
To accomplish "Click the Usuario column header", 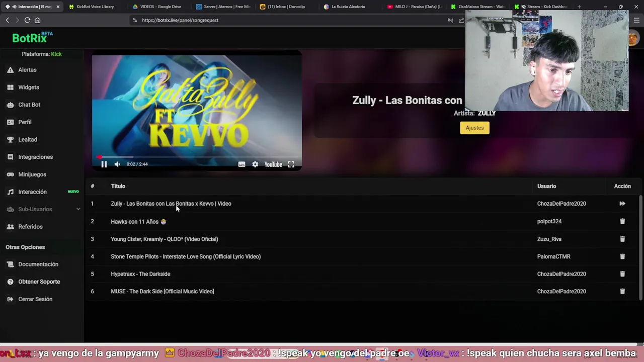I will tap(546, 186).
